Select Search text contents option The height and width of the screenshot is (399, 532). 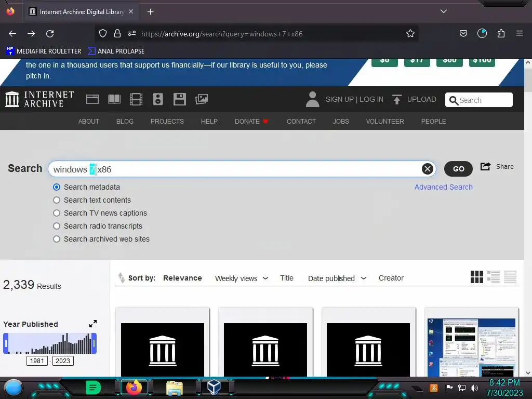click(57, 200)
